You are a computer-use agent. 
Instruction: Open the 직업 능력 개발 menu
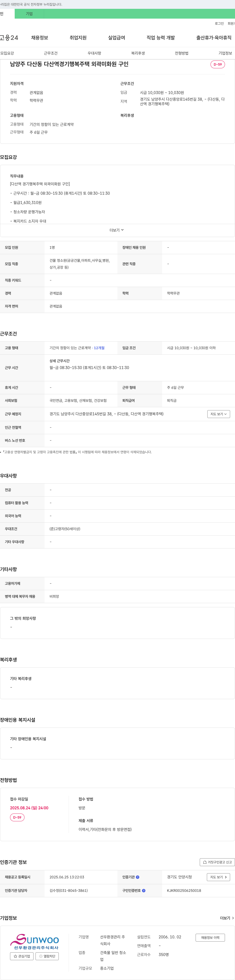point(161,38)
